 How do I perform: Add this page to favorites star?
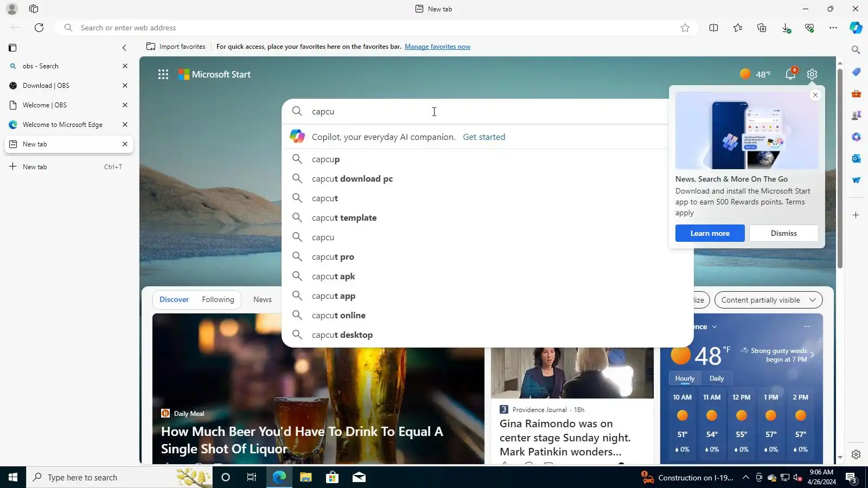pos(685,28)
